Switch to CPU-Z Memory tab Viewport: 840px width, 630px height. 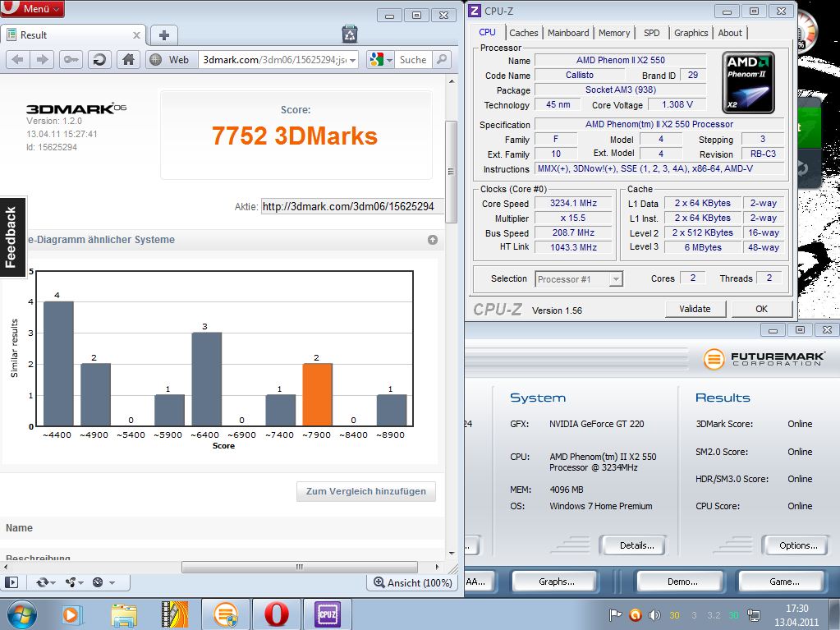[614, 33]
